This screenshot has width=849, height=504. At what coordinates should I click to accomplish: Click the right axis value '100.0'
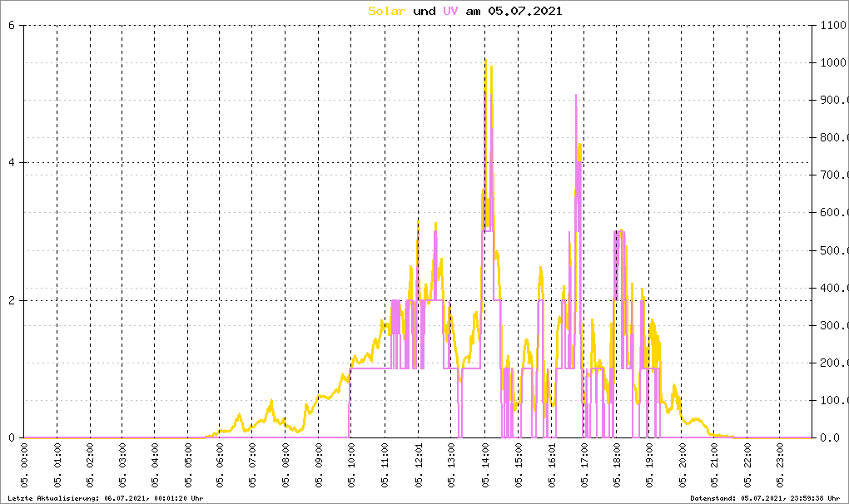pos(834,401)
